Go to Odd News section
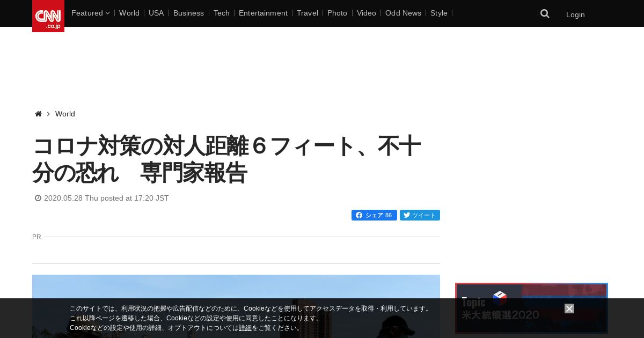 pyautogui.click(x=403, y=13)
